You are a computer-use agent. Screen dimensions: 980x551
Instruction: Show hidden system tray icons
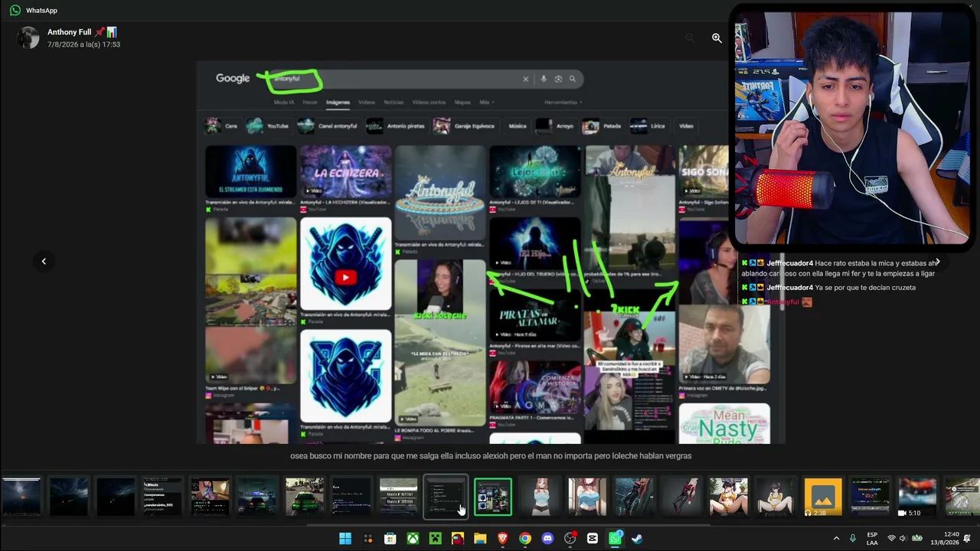coord(836,539)
